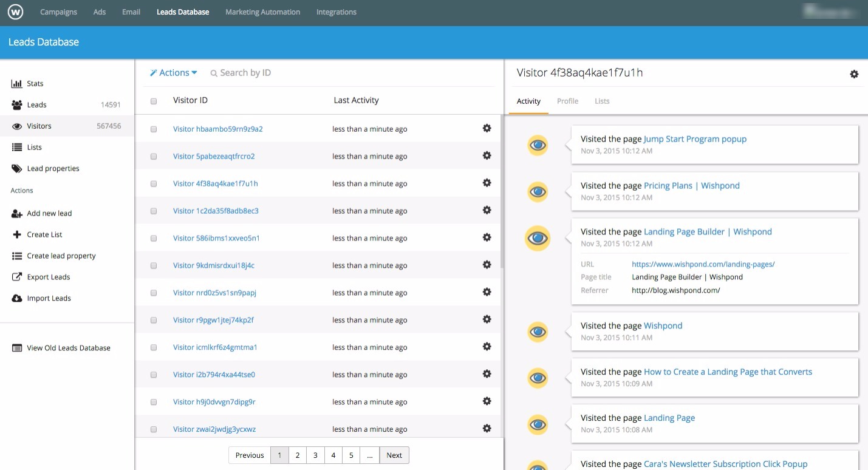Open gear menu for Visitor nrd0z5vs1sn9papj
The image size is (868, 470).
[x=487, y=292]
